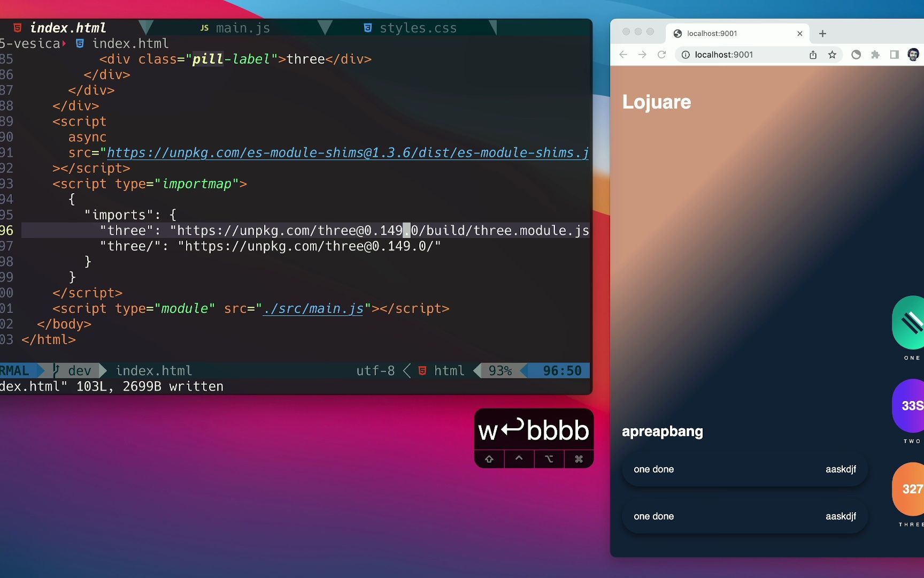Viewport: 924px width, 578px height.
Task: Click the green pill labeled ONE
Action: 909,322
